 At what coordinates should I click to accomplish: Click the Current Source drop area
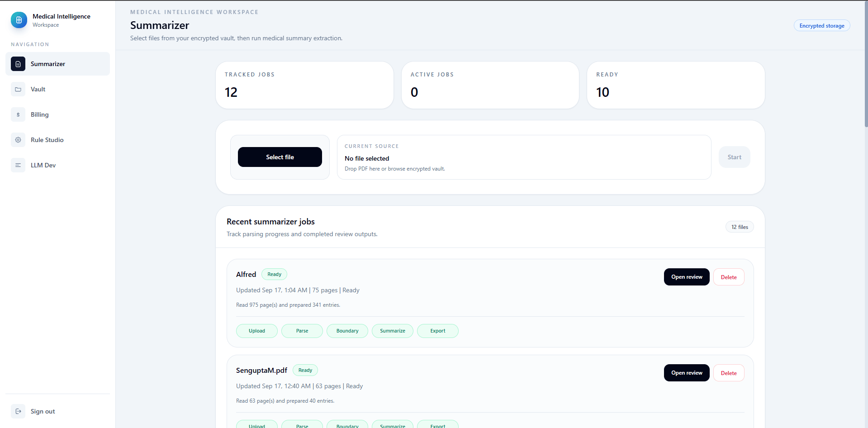coord(524,157)
